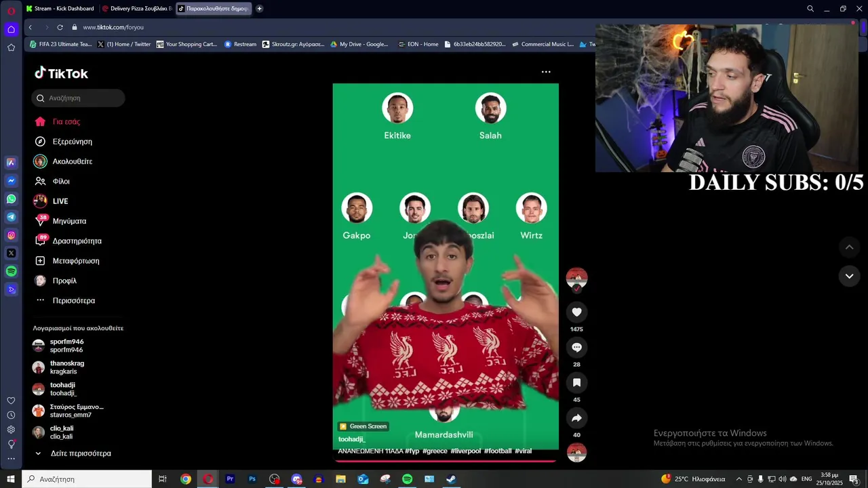Go to previous video with up arrow
The height and width of the screenshot is (488, 868).
click(x=849, y=247)
